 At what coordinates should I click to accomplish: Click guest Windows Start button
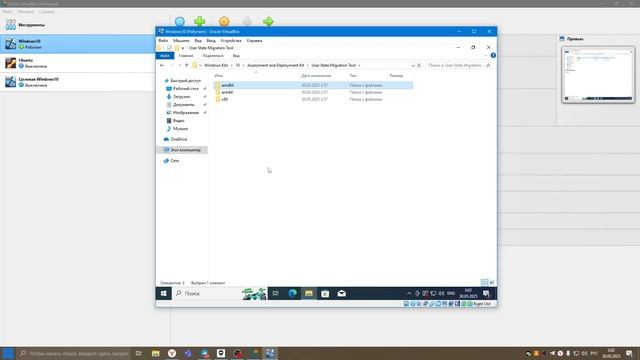pos(164,293)
